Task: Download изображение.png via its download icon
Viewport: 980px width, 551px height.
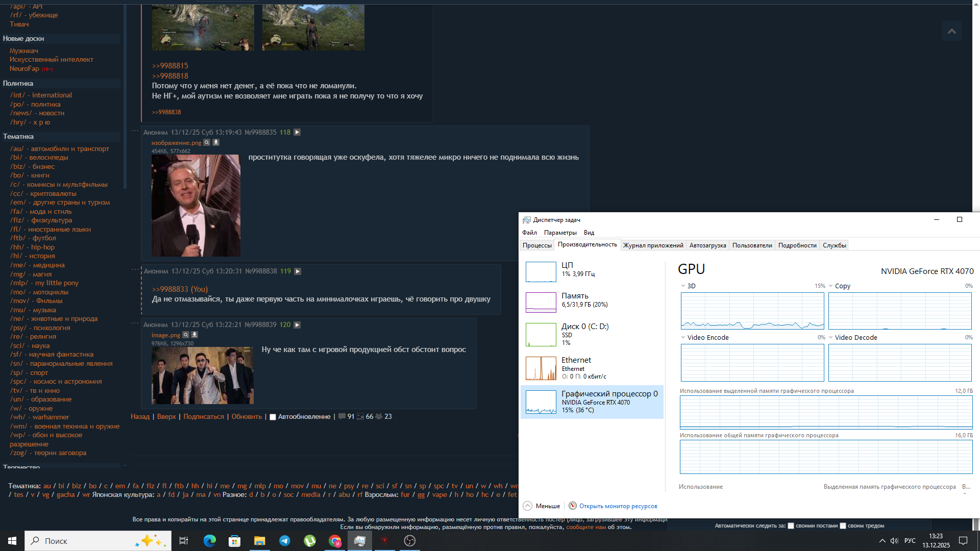Action: click(216, 142)
